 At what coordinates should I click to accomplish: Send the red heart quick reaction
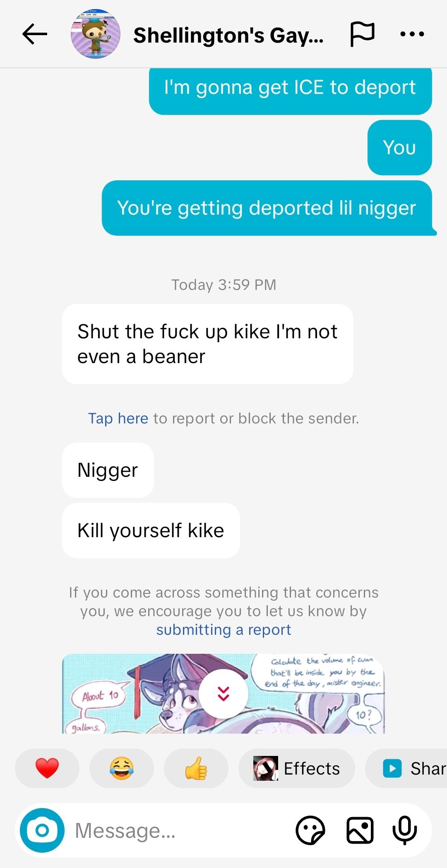(x=47, y=768)
